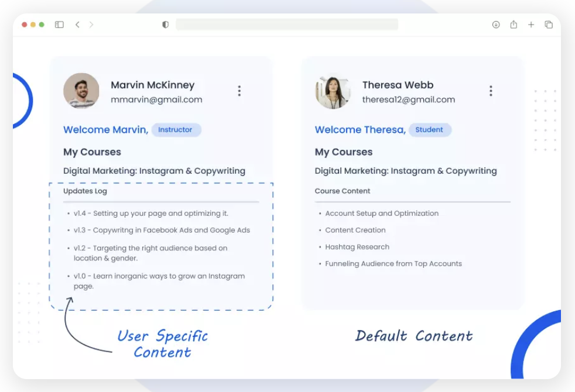This screenshot has width=575, height=392.
Task: Click the browser address bar field
Action: tap(287, 25)
